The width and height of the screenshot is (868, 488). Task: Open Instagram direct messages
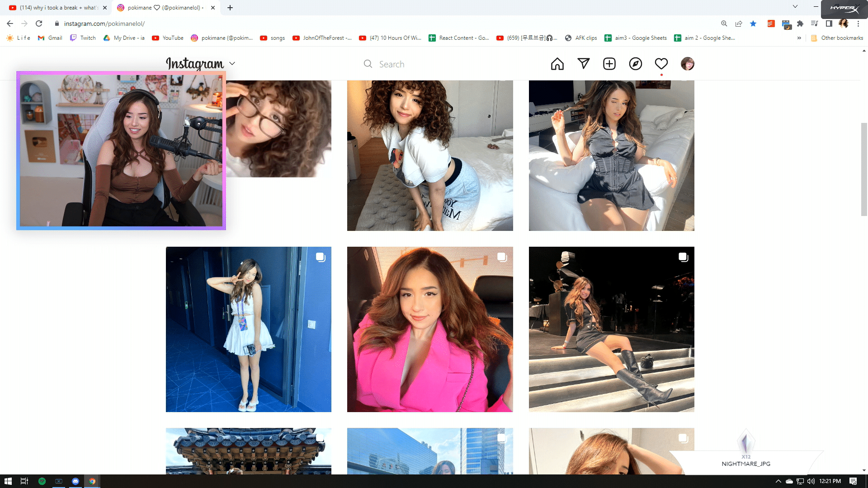pos(583,64)
